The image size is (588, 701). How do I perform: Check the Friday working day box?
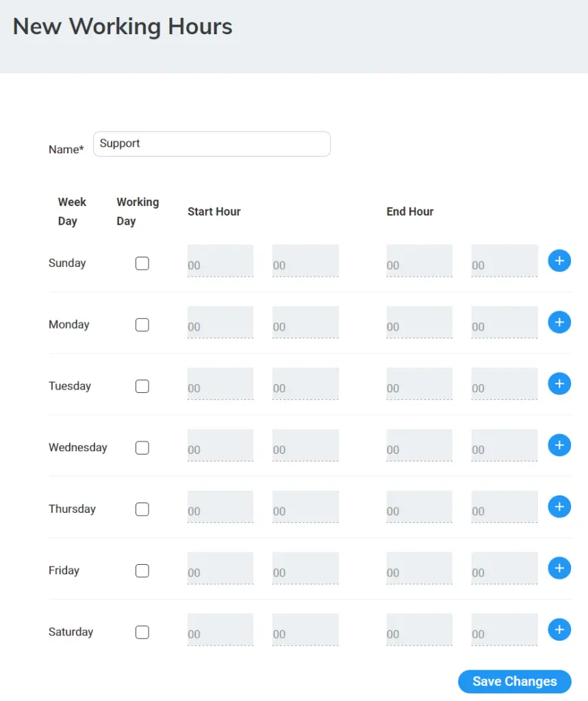(142, 570)
